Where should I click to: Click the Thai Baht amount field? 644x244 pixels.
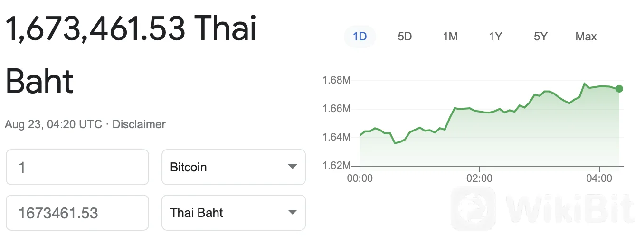77,213
